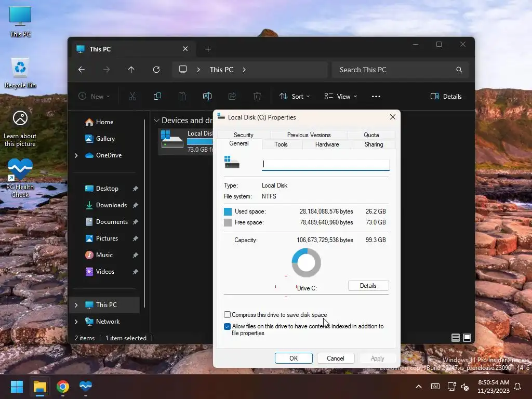Click the PC monitor icon in the address bar
Viewport: 532px width, 399px height.
(x=183, y=70)
